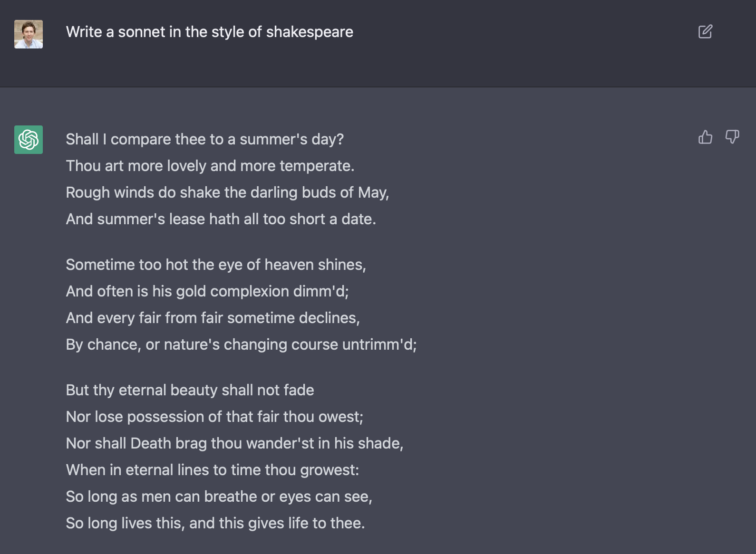Click the final line "So long lives this"

tap(215, 523)
